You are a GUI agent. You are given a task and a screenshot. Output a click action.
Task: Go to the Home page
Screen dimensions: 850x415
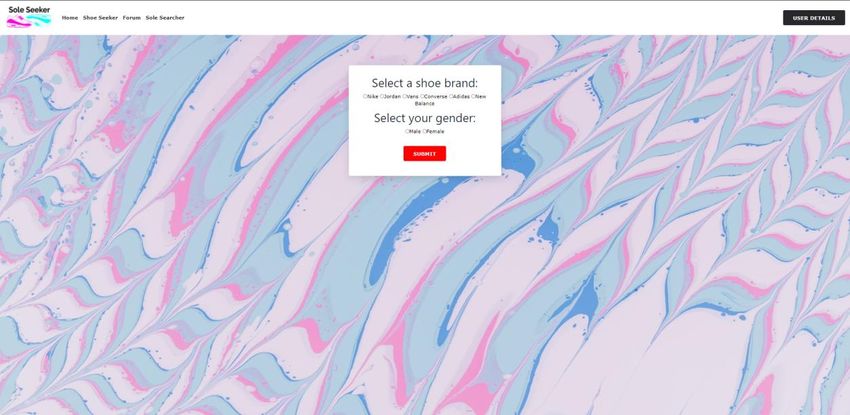pos(70,18)
